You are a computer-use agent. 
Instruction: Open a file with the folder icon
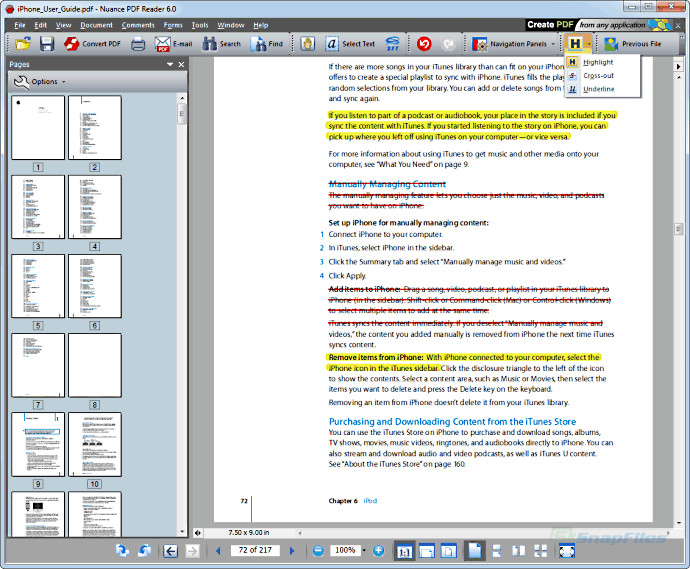coord(23,44)
